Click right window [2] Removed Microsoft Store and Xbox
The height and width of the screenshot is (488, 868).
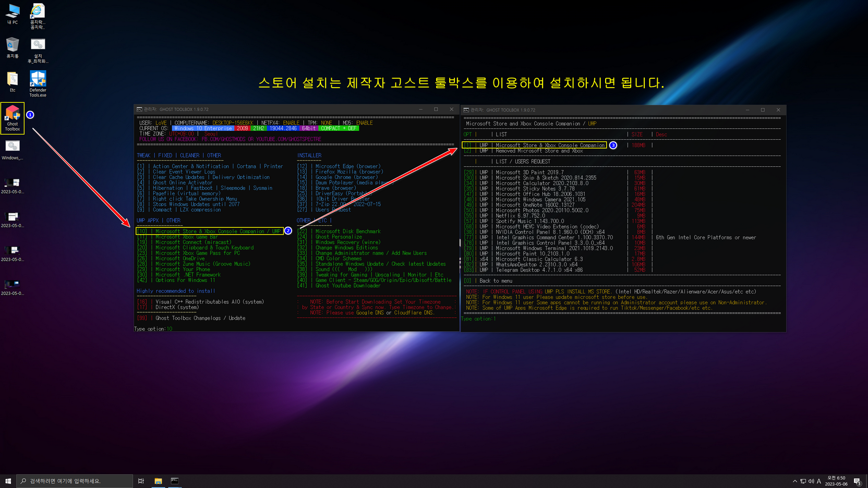tap(523, 151)
